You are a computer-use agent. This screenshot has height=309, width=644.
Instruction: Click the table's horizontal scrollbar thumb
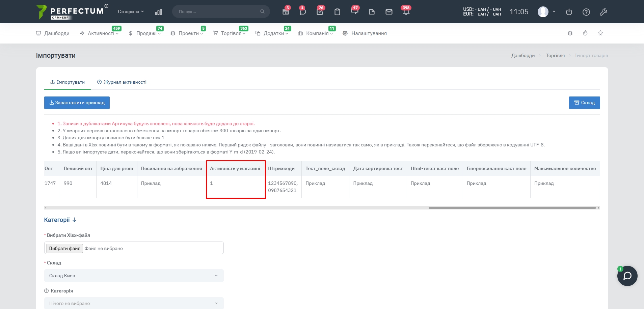(x=512, y=208)
